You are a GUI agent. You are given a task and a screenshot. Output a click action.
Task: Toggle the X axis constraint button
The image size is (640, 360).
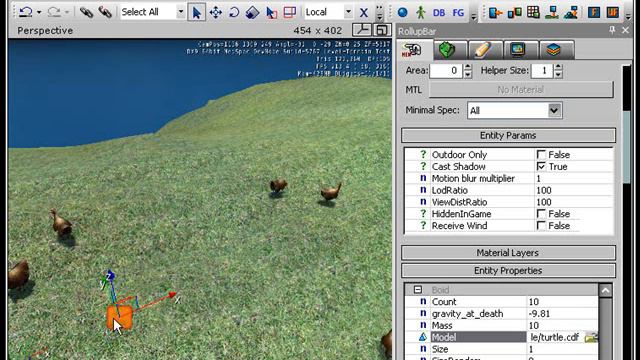point(364,12)
